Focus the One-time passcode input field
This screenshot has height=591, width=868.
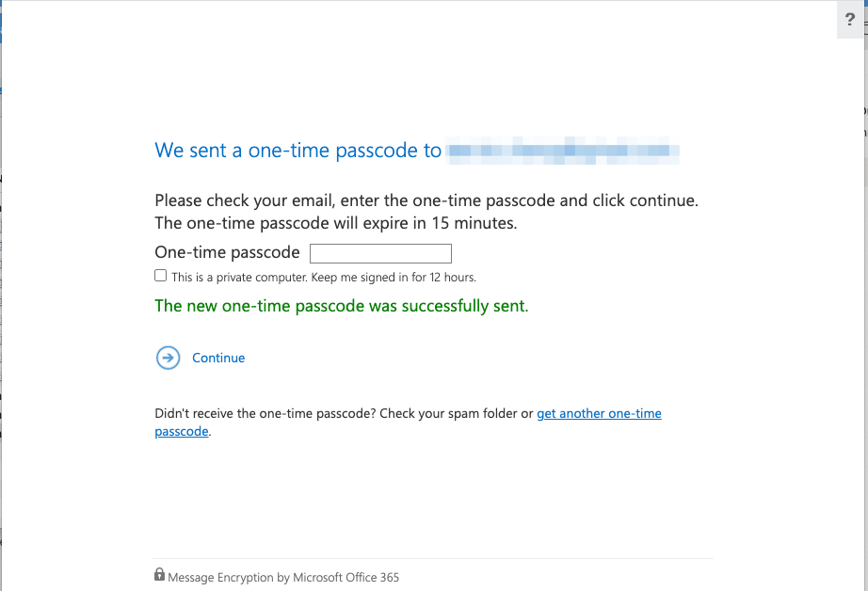point(380,253)
